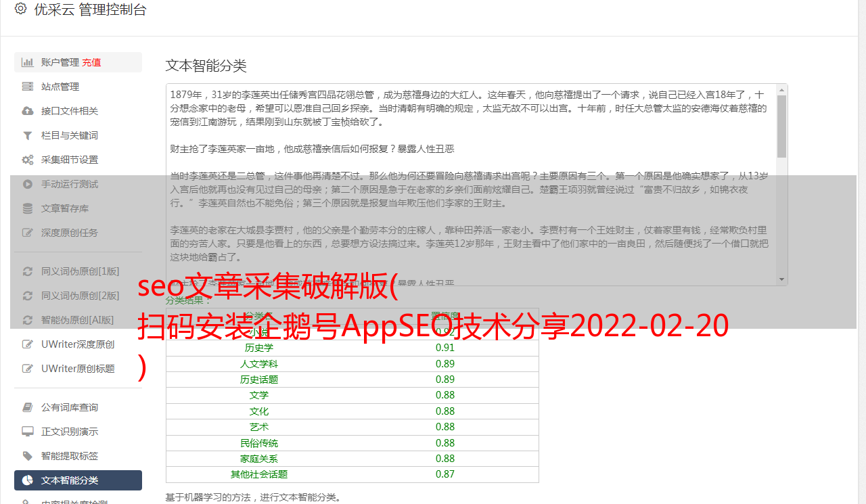
Task: Click the 0.89 value in the 历史话题 row
Action: coord(445,380)
